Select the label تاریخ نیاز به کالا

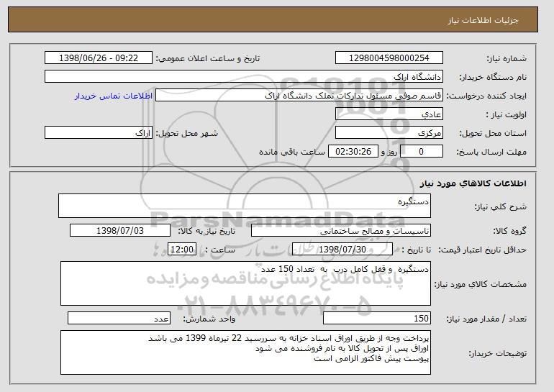coord(206,231)
